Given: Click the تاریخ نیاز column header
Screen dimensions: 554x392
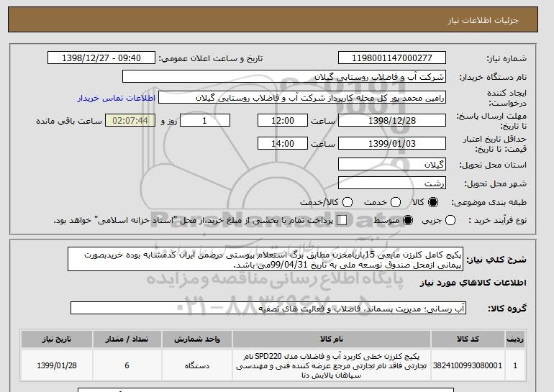Looking at the screenshot, I should (x=57, y=339).
